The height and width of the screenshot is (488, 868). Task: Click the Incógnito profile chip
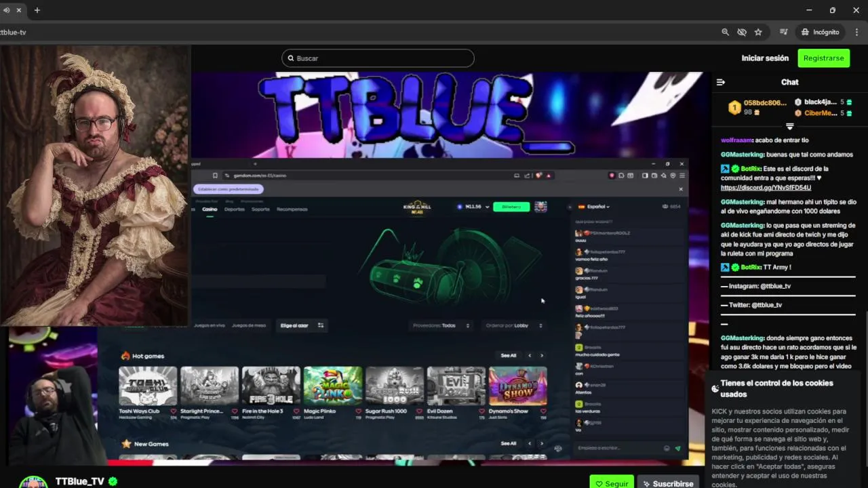tap(821, 32)
